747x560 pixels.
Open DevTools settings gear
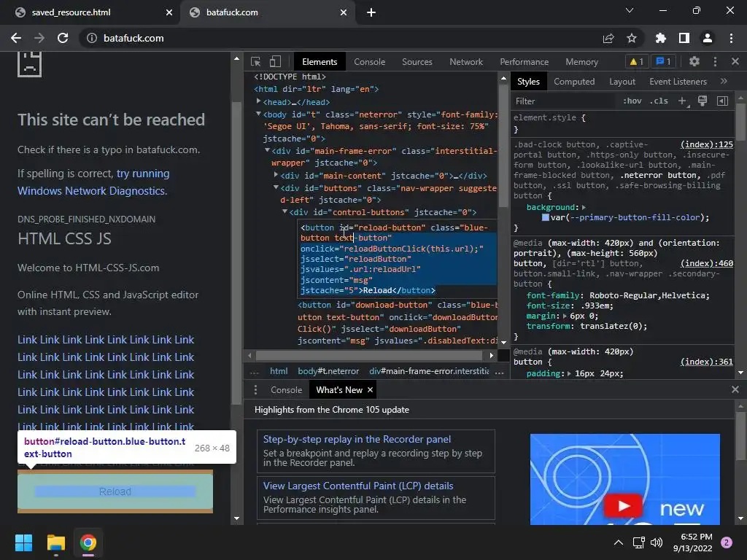click(x=694, y=61)
